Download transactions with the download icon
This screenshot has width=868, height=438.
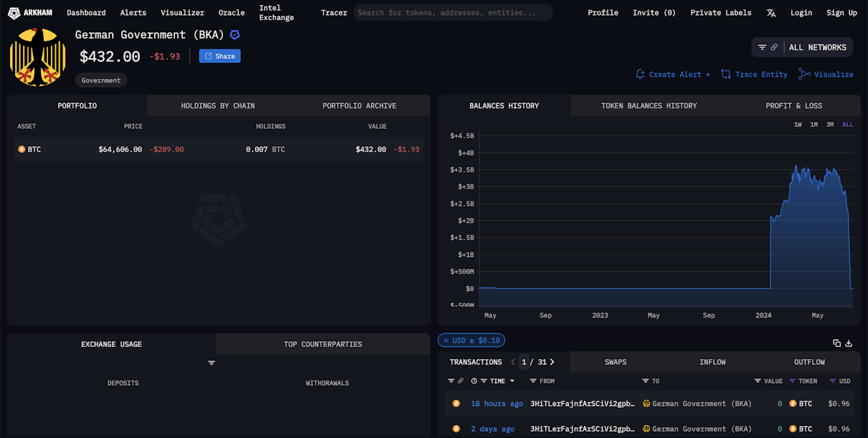(x=849, y=343)
